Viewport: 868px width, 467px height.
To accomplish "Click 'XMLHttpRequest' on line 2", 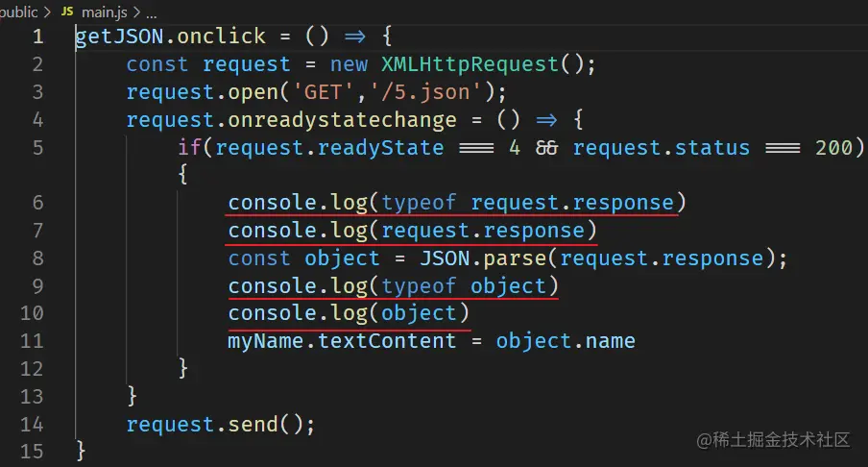I will pos(470,64).
